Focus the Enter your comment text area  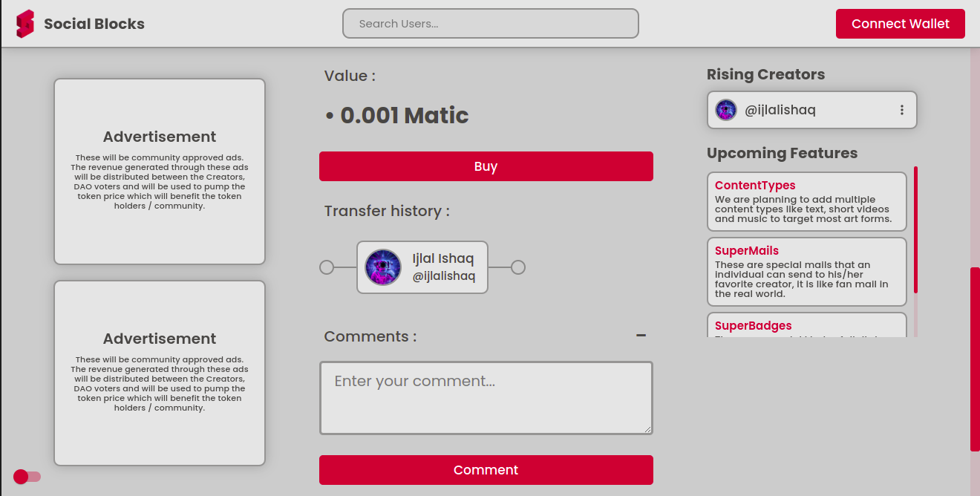pos(486,398)
